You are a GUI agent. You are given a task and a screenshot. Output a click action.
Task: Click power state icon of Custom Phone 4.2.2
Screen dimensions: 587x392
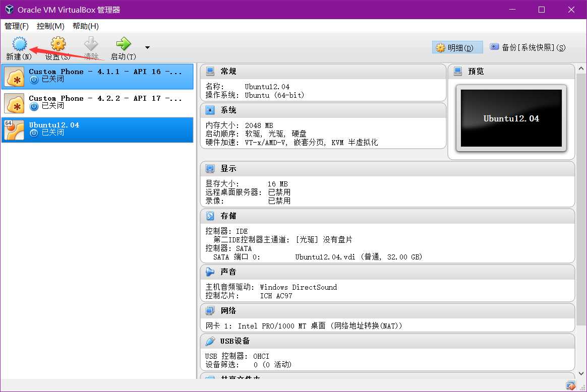pos(34,106)
